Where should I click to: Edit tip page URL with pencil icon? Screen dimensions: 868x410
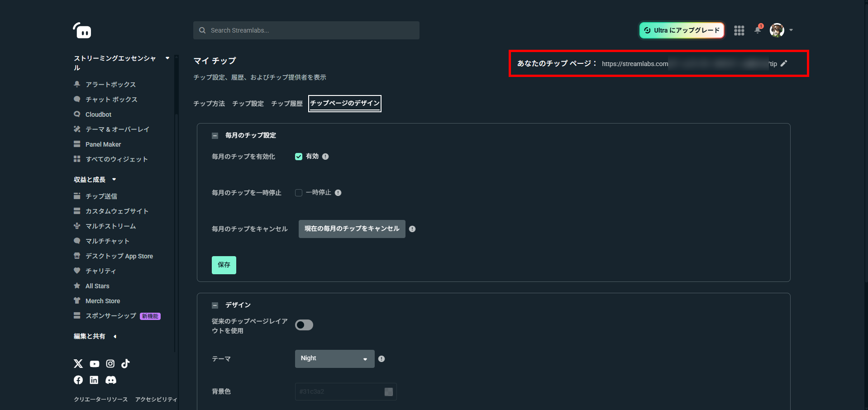coord(784,63)
